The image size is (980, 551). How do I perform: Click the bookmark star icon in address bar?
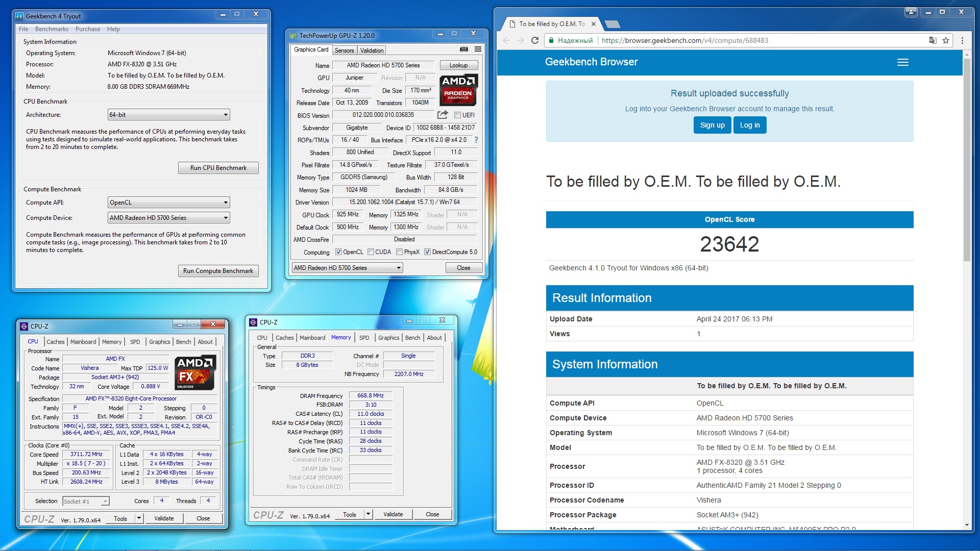(x=946, y=40)
